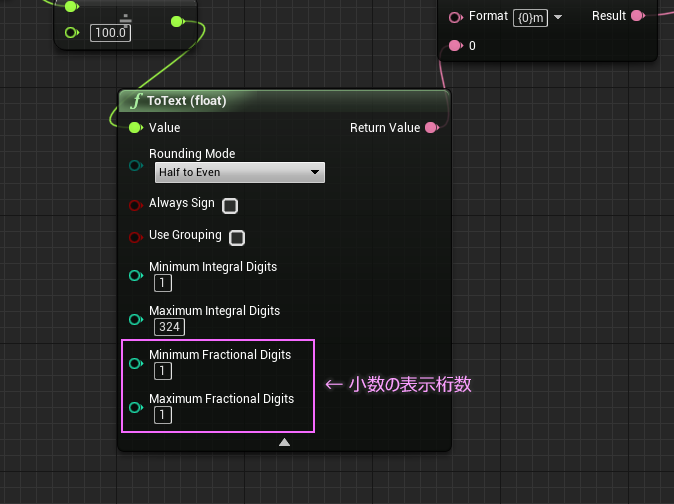Edit the Minimum Integral Digits value

[163, 283]
